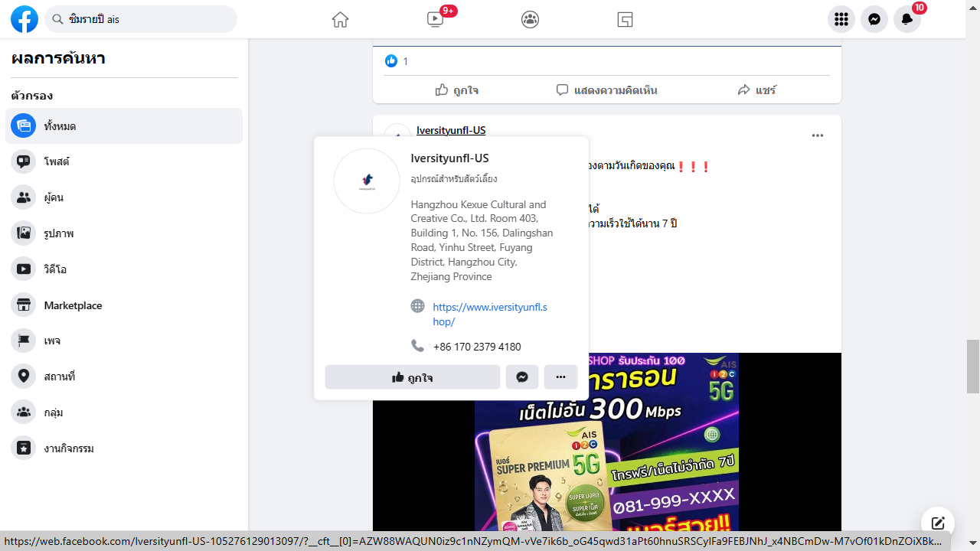The image size is (980, 551).
Task: Select the กลุ่ม filter
Action: coord(124,412)
